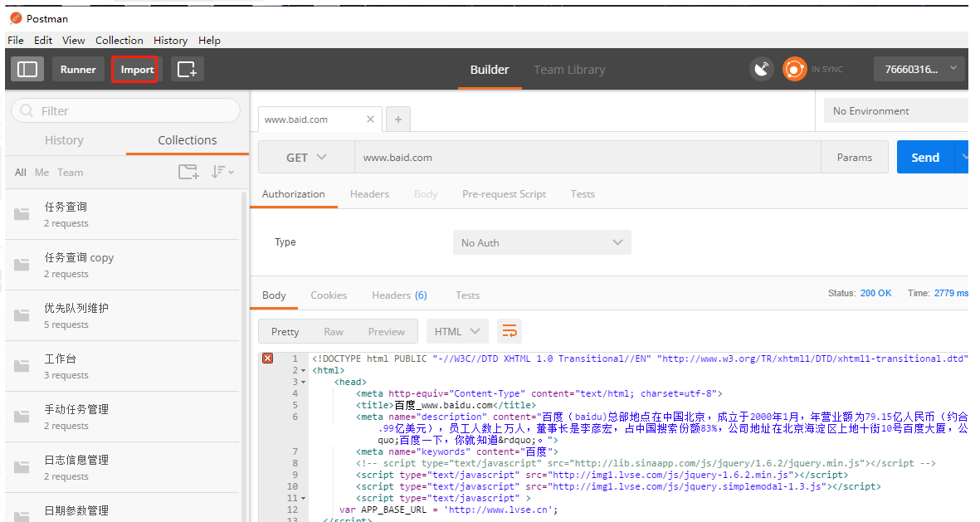Open the collection sort order icon
The width and height of the screenshot is (980, 522).
[x=222, y=172]
